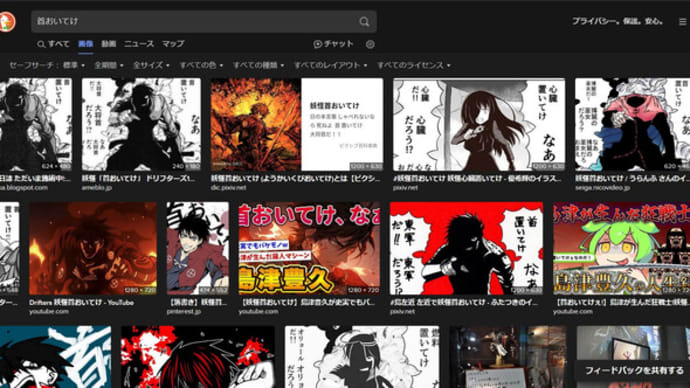Select the すべて tab with magnifier icon

pos(53,44)
